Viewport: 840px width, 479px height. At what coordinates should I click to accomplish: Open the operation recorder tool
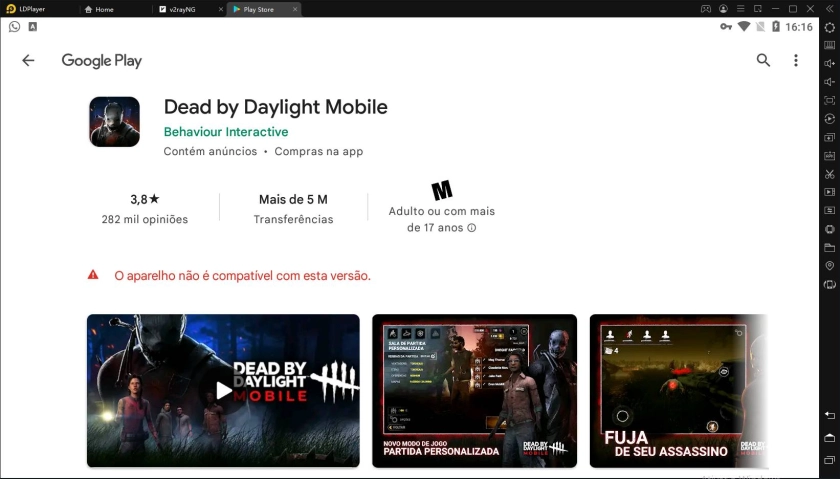point(829,118)
